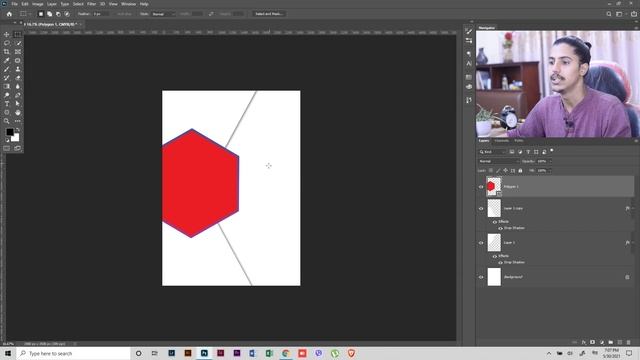Open the Opacity slider dropdown

click(550, 161)
